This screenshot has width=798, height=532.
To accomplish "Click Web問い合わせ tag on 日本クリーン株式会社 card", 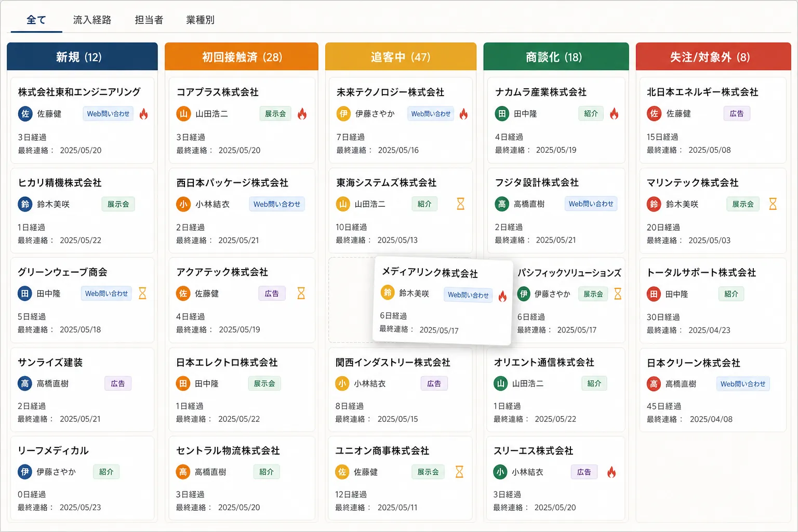I will click(743, 384).
